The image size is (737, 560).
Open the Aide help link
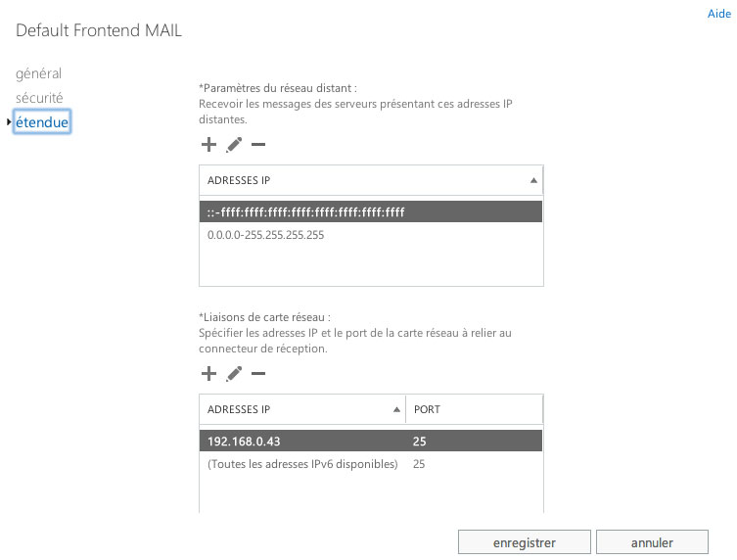click(718, 15)
